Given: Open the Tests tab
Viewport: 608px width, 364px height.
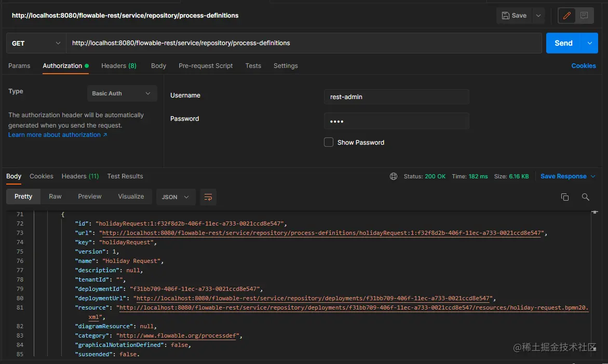Looking at the screenshot, I should pos(253,66).
